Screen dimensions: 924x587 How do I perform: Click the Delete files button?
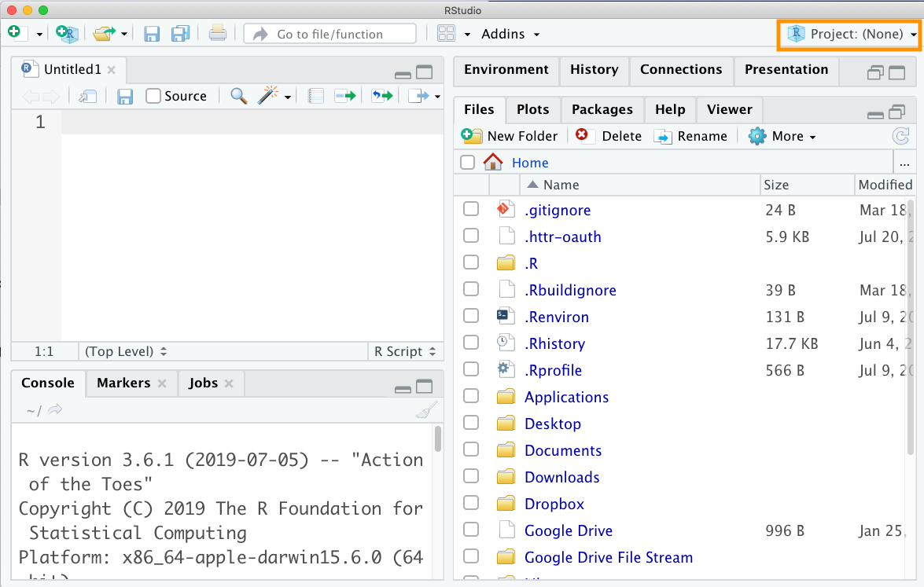tap(608, 136)
